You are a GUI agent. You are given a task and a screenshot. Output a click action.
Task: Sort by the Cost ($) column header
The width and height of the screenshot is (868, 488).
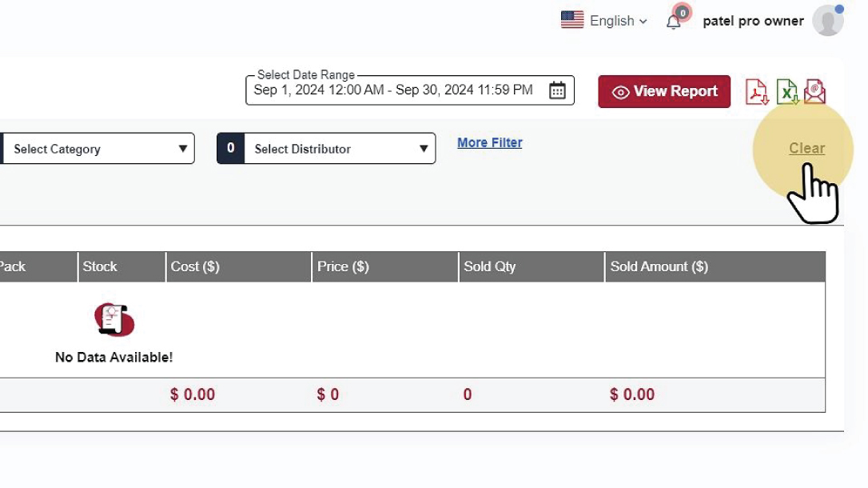[x=195, y=266]
